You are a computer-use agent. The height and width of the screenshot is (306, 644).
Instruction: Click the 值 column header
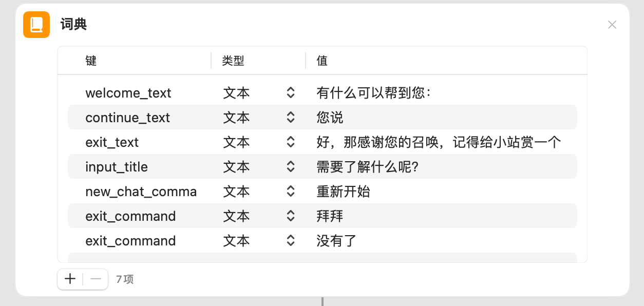click(322, 61)
